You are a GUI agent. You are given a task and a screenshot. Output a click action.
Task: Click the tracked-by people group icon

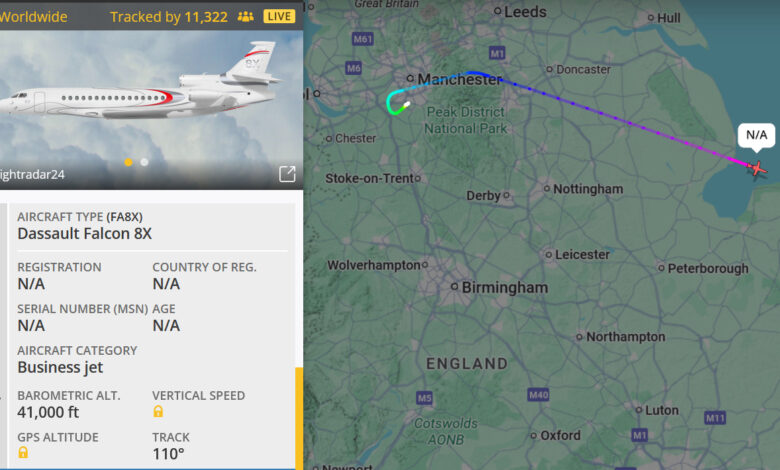pos(245,16)
